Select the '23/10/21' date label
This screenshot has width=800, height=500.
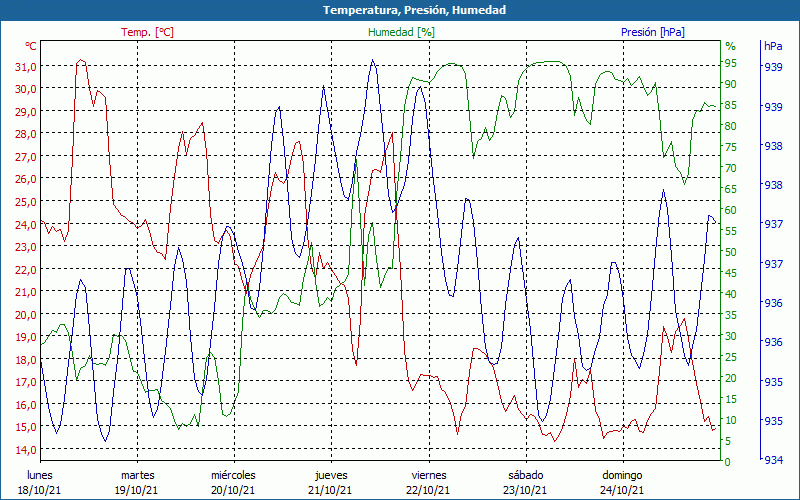click(525, 491)
